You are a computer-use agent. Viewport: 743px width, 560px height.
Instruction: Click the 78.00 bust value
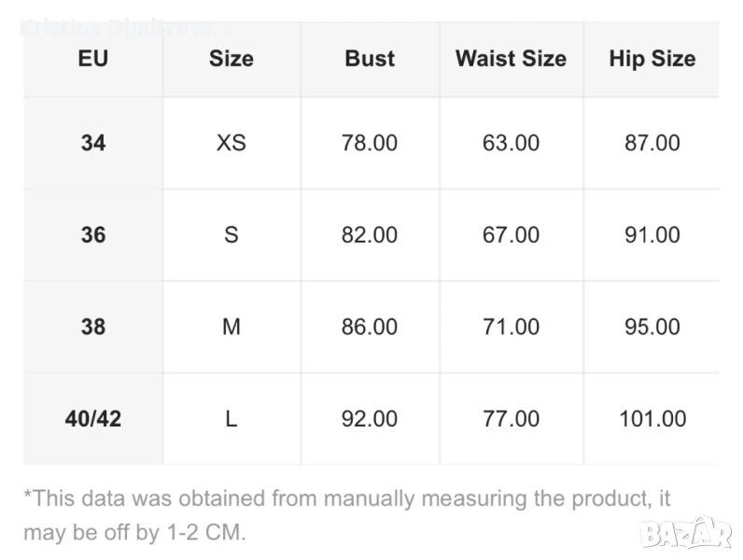tap(370, 143)
